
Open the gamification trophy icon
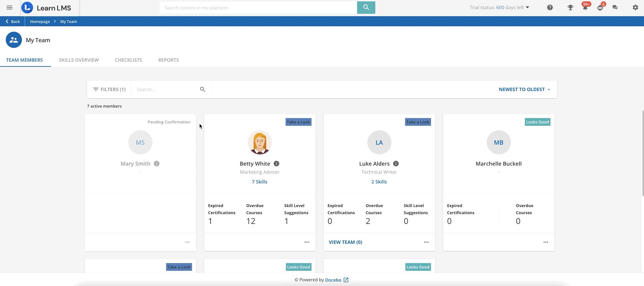click(570, 7)
